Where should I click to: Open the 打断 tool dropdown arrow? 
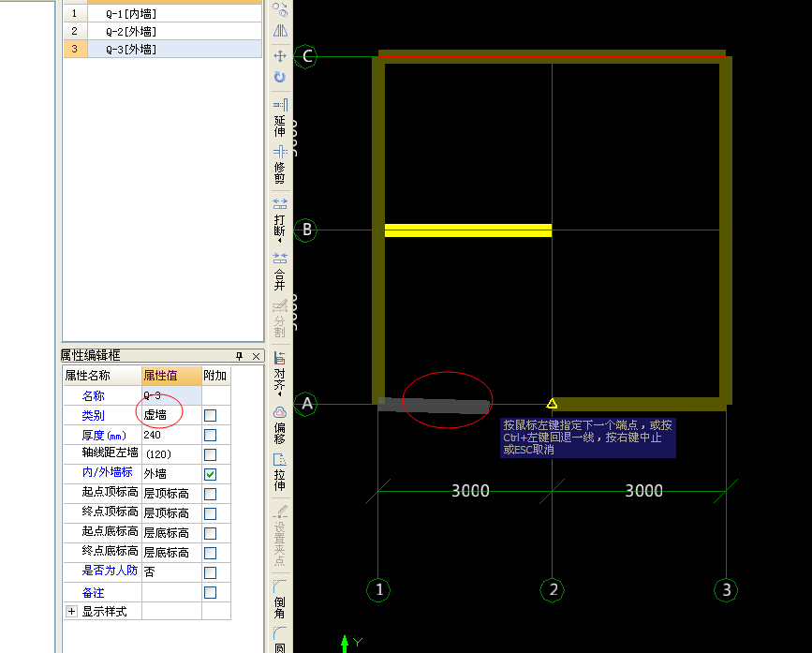point(280,241)
